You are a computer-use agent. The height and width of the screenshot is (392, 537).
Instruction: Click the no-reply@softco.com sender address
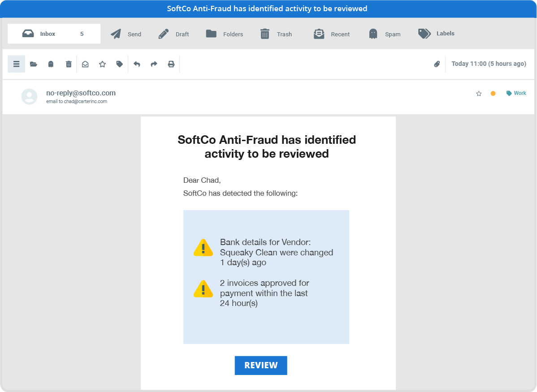pos(81,93)
